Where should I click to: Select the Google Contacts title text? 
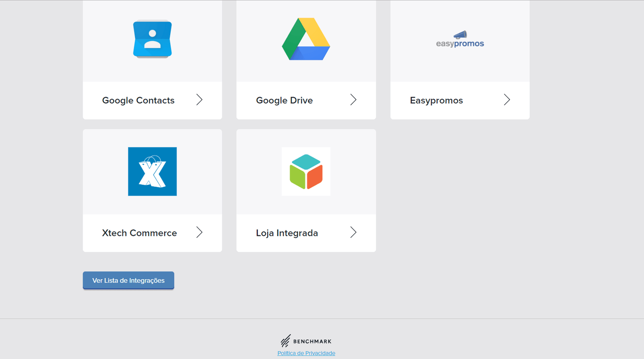(138, 100)
